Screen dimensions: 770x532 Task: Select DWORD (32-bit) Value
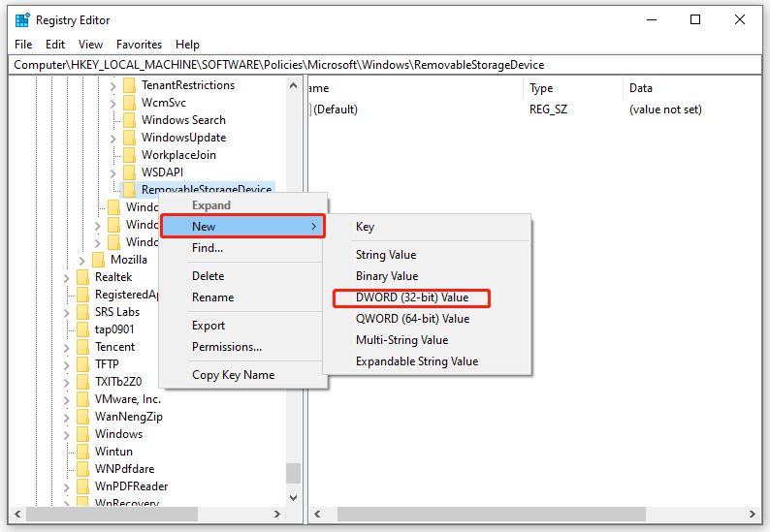click(428, 297)
